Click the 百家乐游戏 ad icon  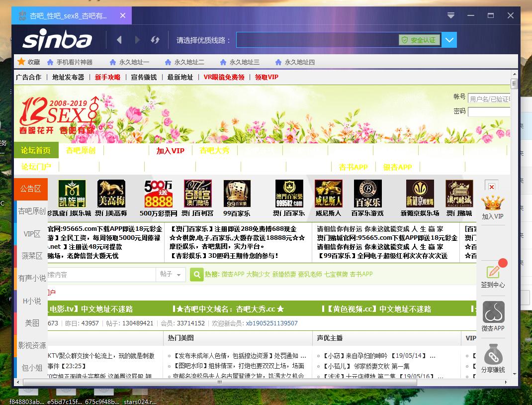click(x=368, y=194)
